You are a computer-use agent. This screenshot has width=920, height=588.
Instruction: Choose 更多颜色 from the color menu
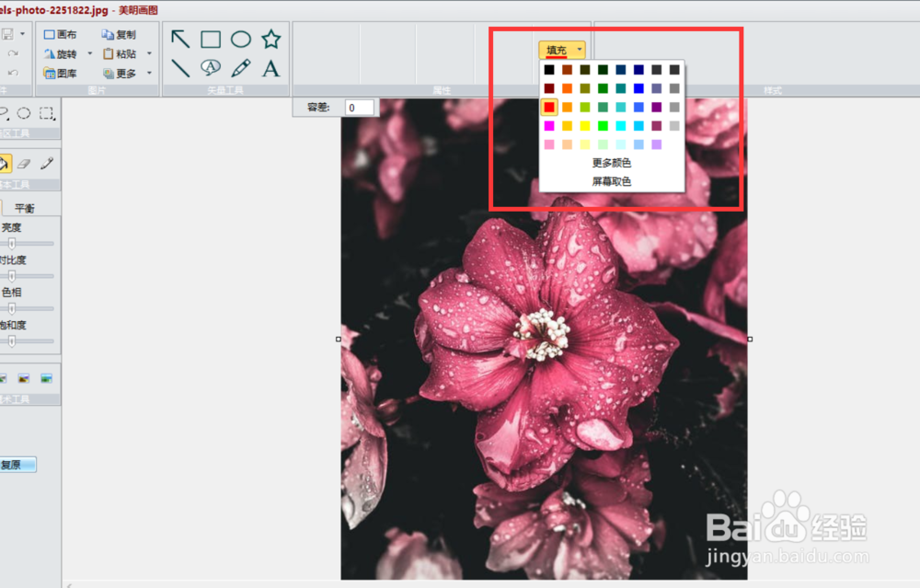click(612, 163)
